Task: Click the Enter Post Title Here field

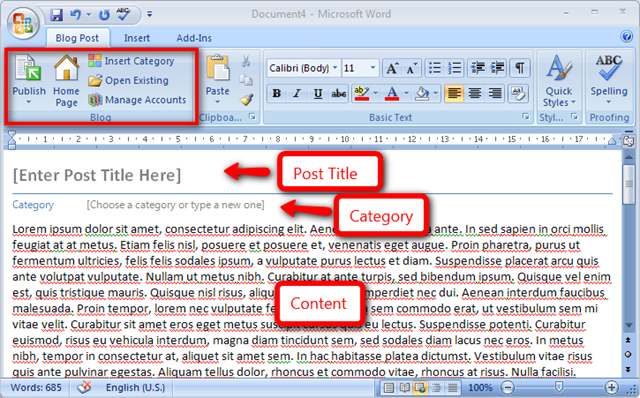Action: pyautogui.click(x=97, y=175)
